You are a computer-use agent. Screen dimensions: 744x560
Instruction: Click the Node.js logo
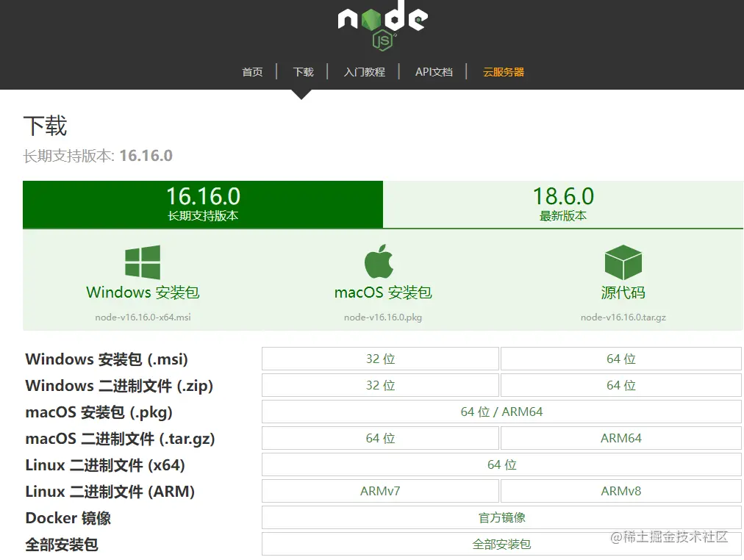tap(383, 25)
